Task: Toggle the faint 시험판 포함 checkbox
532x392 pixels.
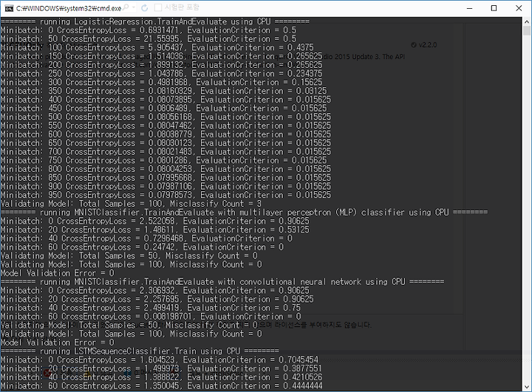Action: point(158,7)
